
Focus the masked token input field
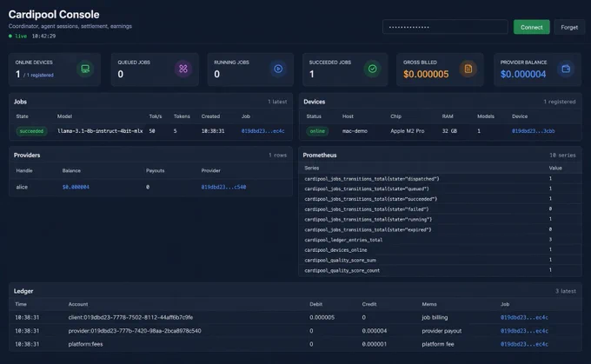445,27
